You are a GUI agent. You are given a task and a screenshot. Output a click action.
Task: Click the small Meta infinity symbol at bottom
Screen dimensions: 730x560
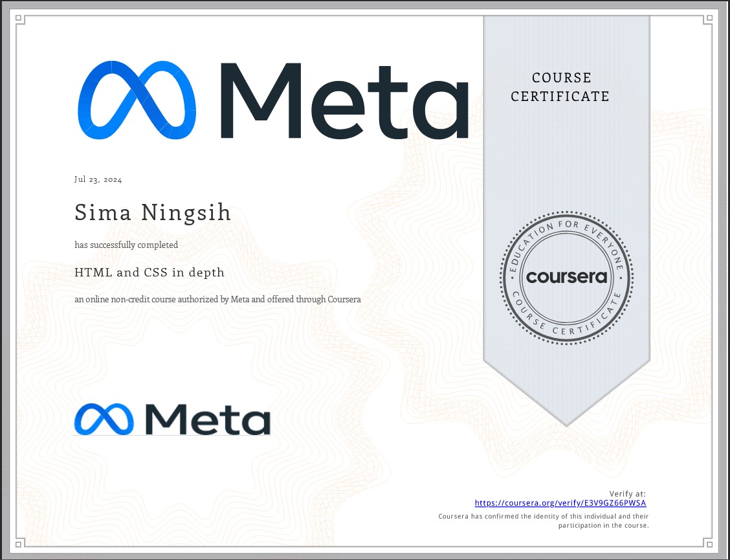[104, 420]
